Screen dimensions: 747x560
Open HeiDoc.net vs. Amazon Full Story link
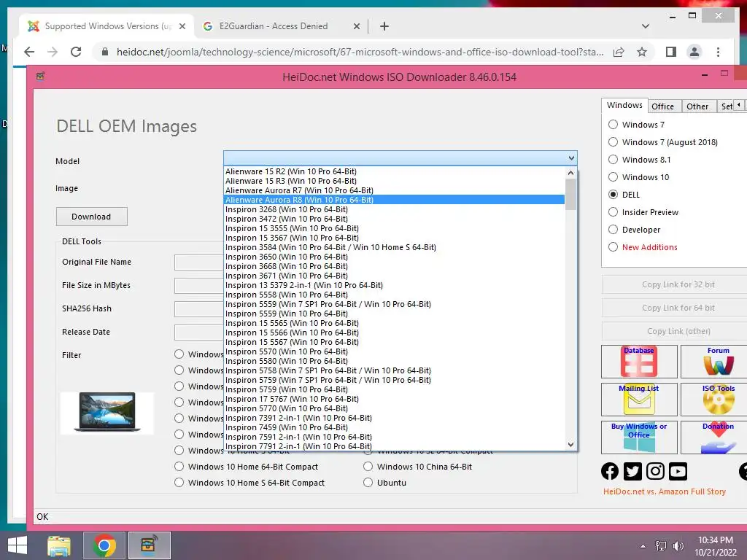point(664,491)
